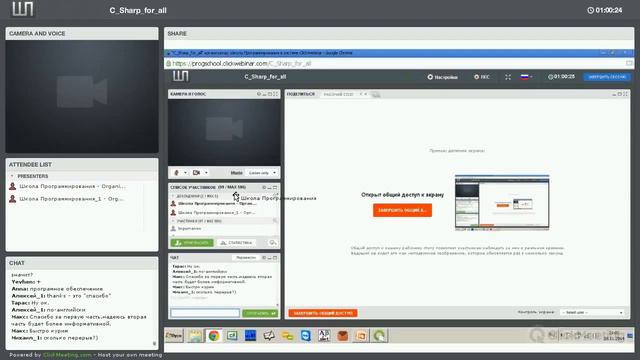Click the speech-bubble icon on shared taskbar
640x360 pixels.
(269, 336)
